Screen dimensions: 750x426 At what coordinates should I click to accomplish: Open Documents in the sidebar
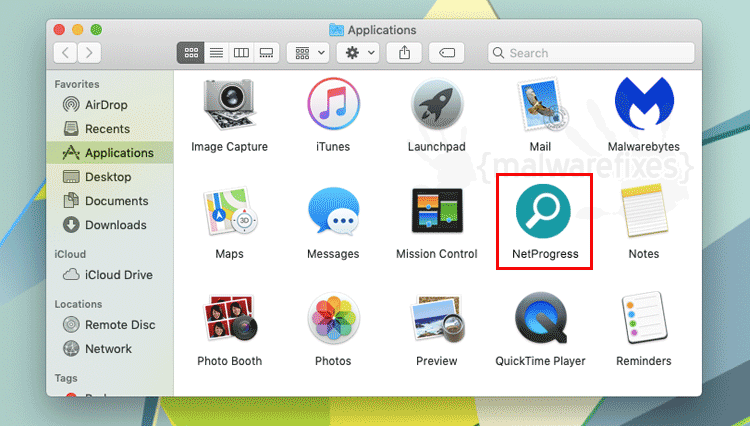(x=110, y=201)
